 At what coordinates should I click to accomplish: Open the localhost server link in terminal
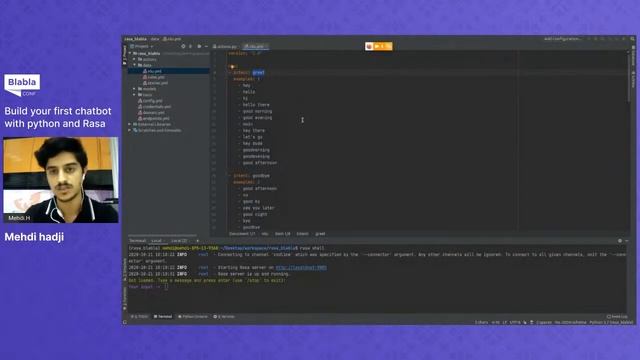tap(301, 268)
